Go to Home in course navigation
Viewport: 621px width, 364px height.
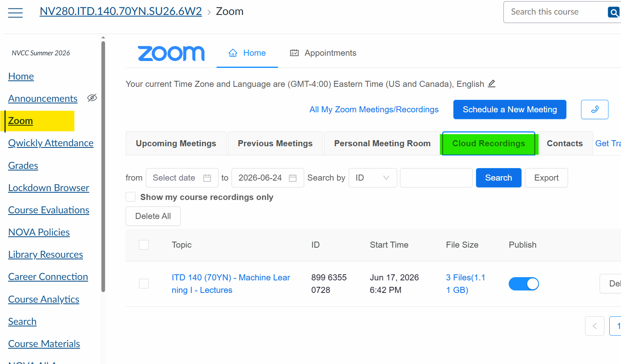21,76
